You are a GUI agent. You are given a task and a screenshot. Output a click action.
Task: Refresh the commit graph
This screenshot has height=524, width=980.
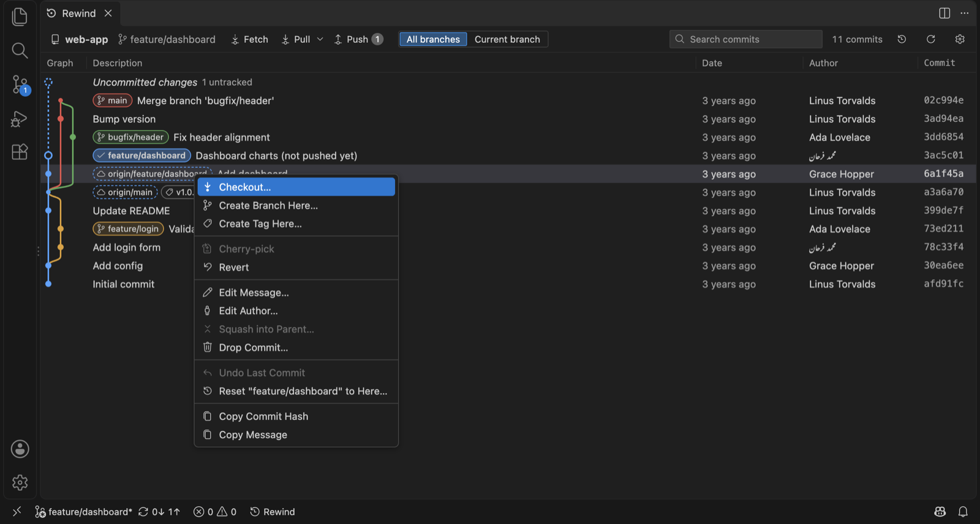(930, 39)
